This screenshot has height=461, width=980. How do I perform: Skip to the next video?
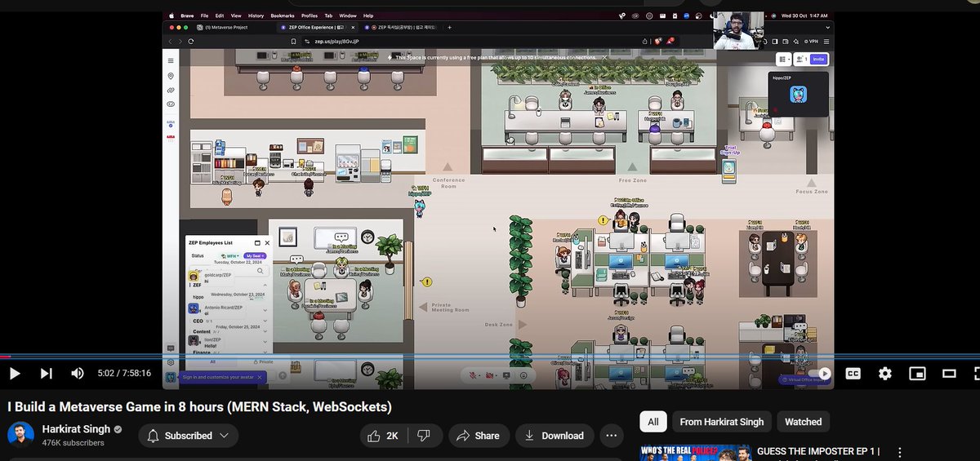pyautogui.click(x=46, y=374)
